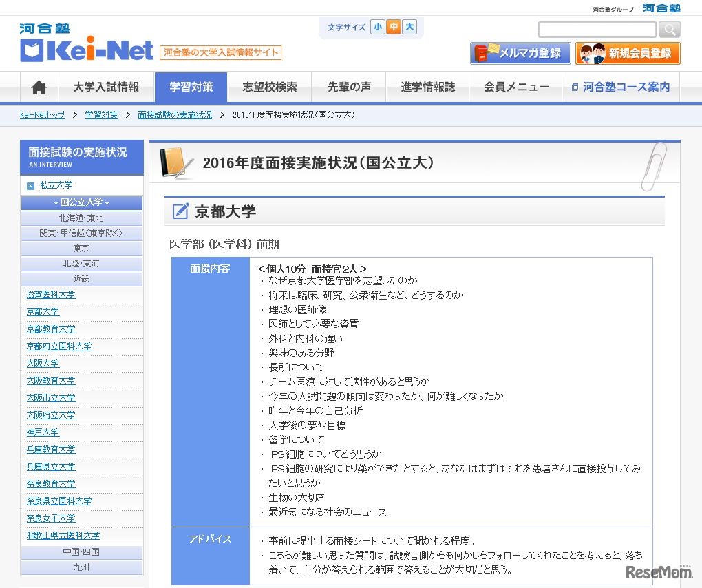This screenshot has height=588, width=702.
Task: Click the 河合塾 logo at top right
Action: tap(661, 8)
